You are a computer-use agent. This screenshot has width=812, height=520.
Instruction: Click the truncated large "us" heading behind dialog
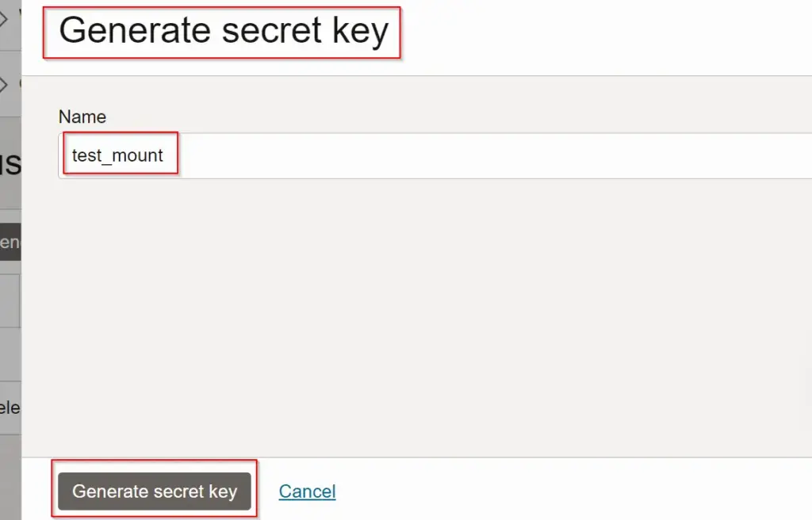10,164
